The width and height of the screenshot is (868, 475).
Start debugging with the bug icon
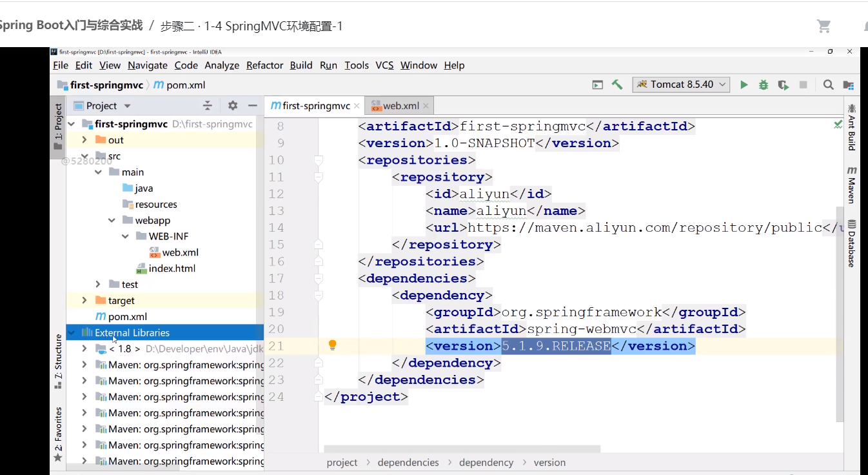coord(764,85)
